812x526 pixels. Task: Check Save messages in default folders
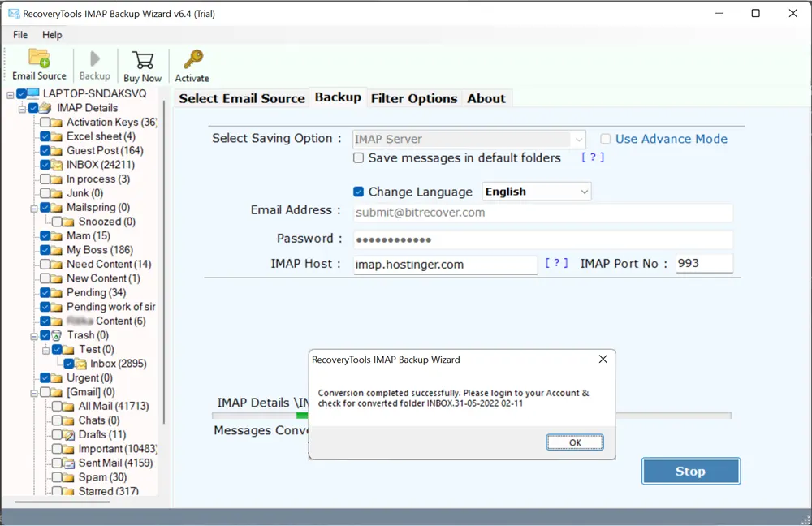tap(359, 158)
